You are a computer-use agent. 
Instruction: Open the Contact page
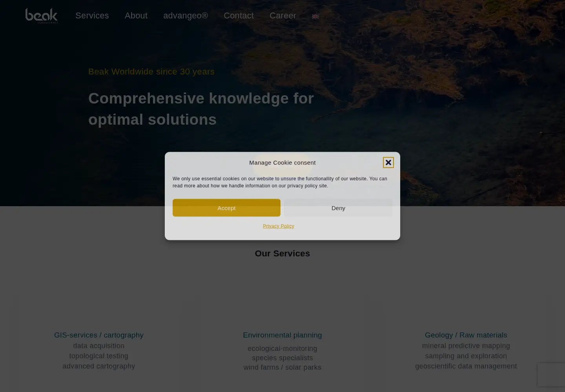coord(239,16)
